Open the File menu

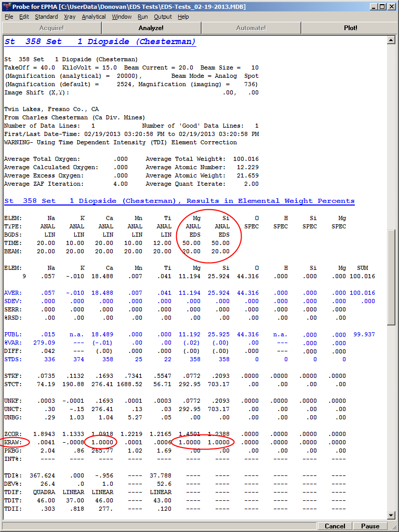tap(9, 17)
